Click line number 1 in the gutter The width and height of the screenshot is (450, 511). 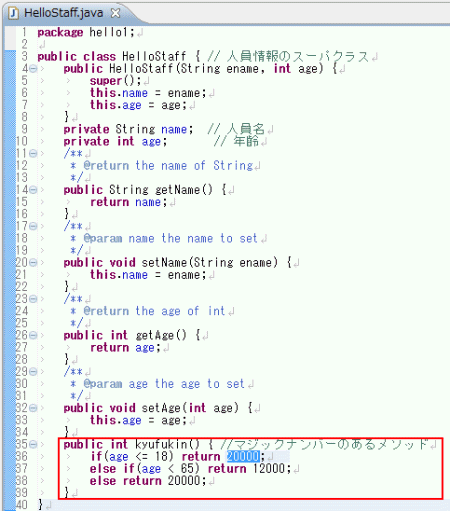24,33
